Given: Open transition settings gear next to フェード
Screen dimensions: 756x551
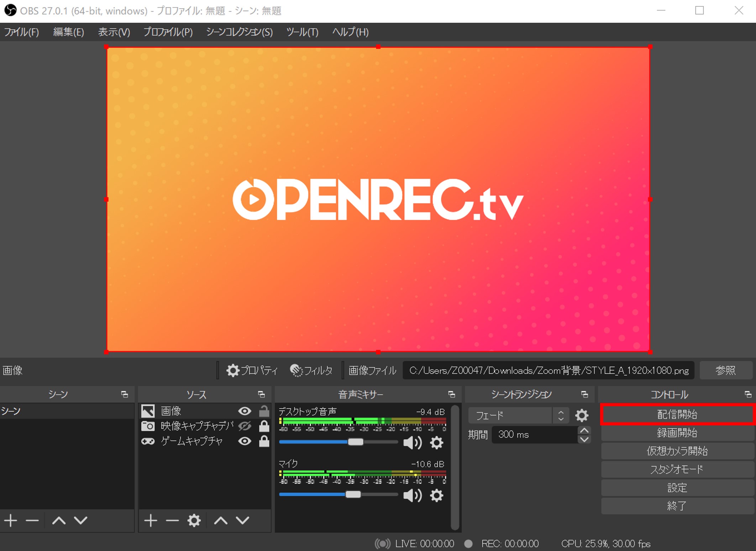Looking at the screenshot, I should 582,415.
